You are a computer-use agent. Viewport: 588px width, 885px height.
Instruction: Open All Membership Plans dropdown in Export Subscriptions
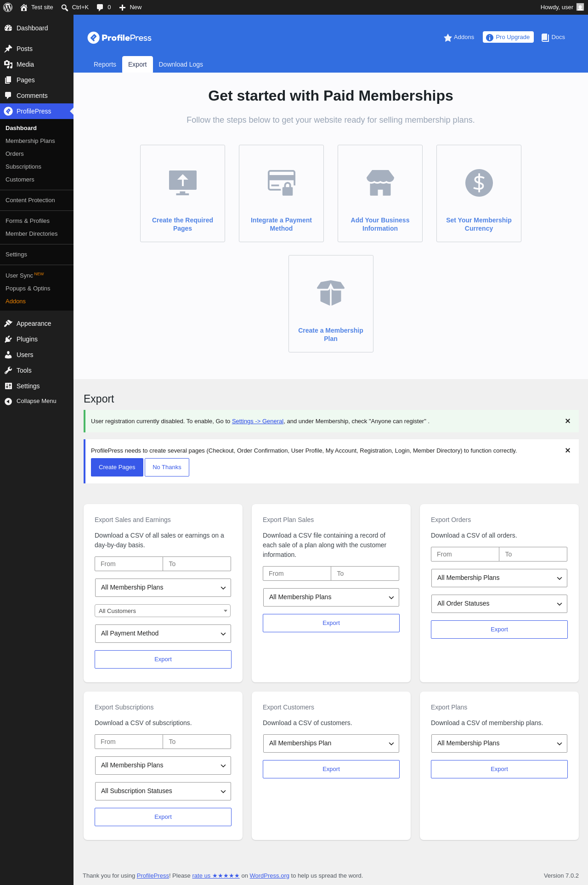pos(163,766)
